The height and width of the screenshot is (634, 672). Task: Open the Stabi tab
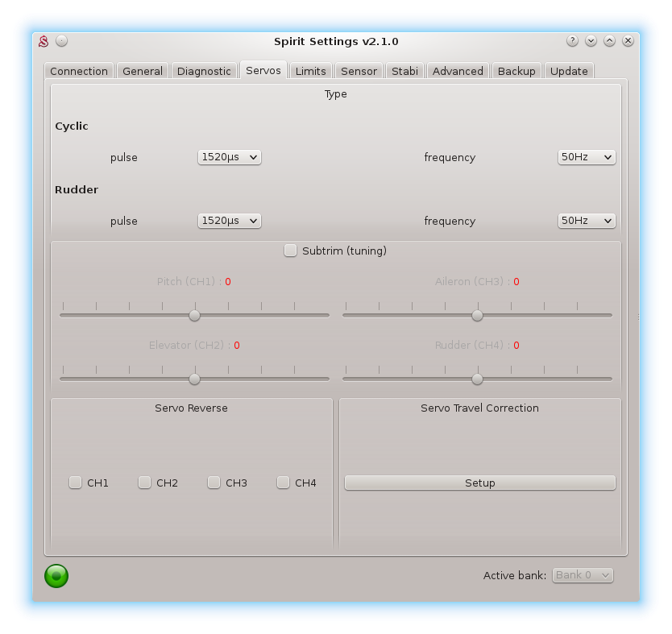click(x=404, y=71)
